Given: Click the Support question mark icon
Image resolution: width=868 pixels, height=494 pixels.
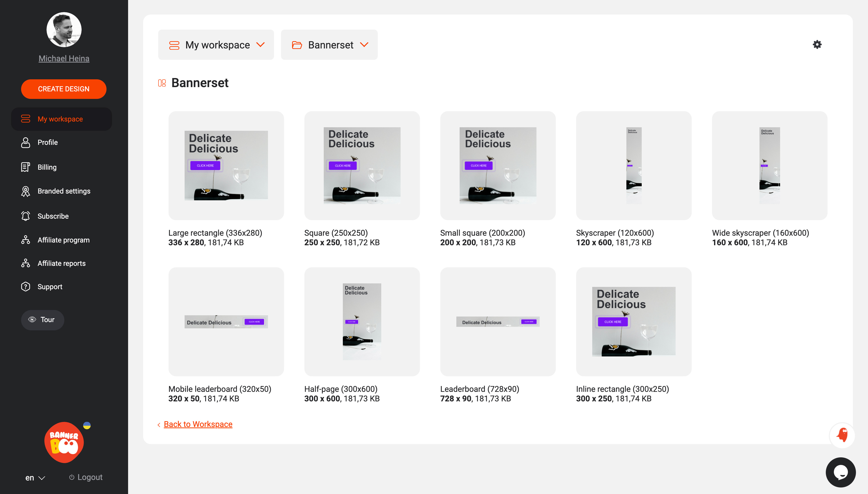Looking at the screenshot, I should (x=25, y=287).
